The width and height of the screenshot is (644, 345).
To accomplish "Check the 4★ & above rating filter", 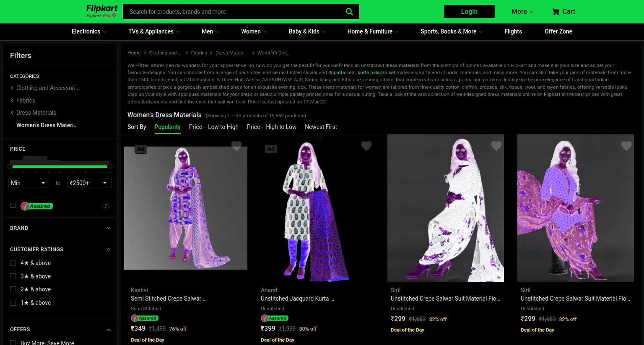I will coord(13,263).
